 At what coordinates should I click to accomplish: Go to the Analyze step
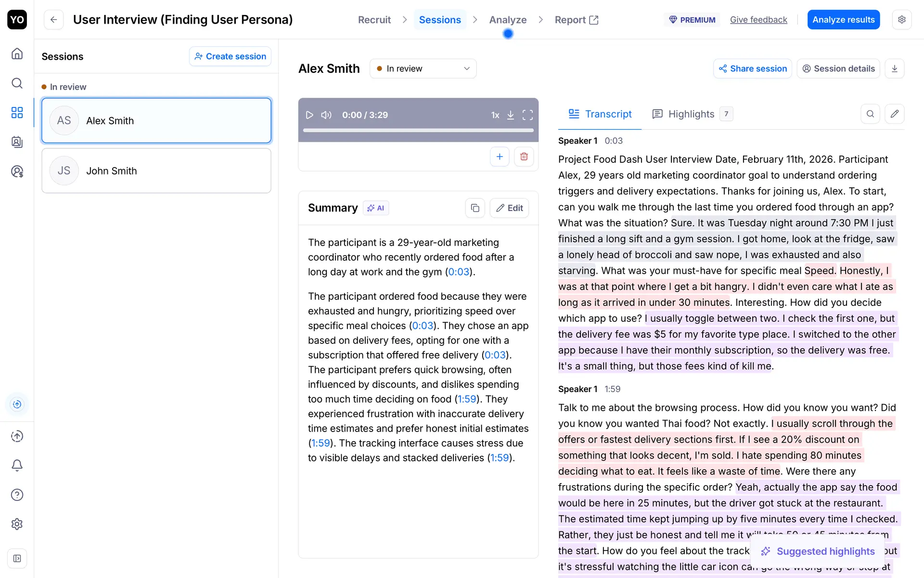click(508, 20)
